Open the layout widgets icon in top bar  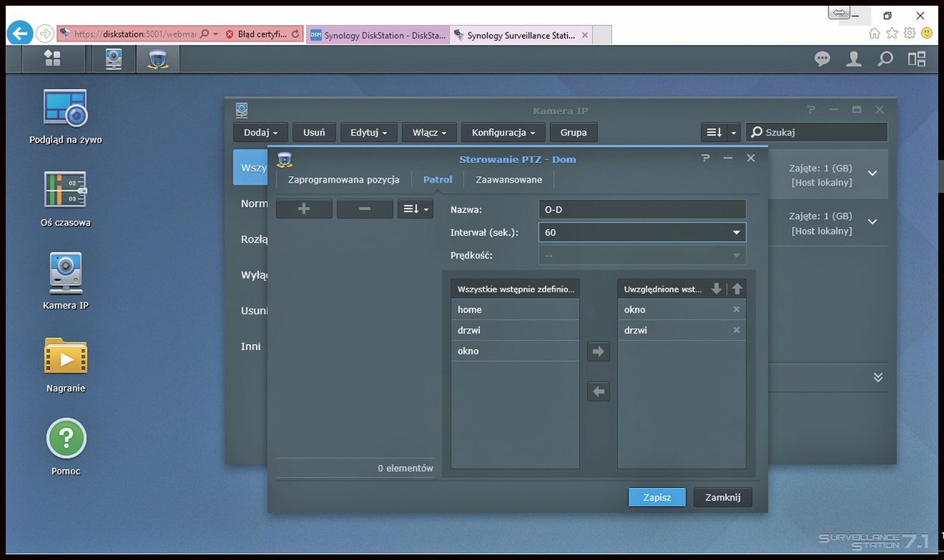917,59
